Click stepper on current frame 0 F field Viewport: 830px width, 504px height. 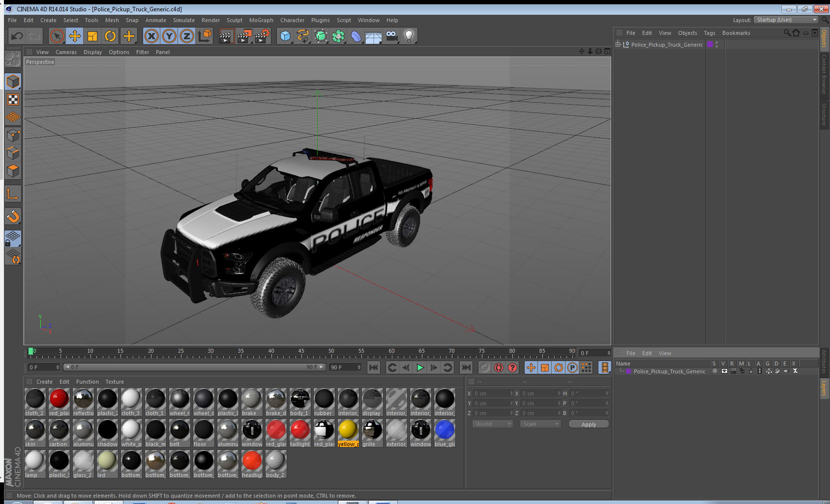click(609, 353)
